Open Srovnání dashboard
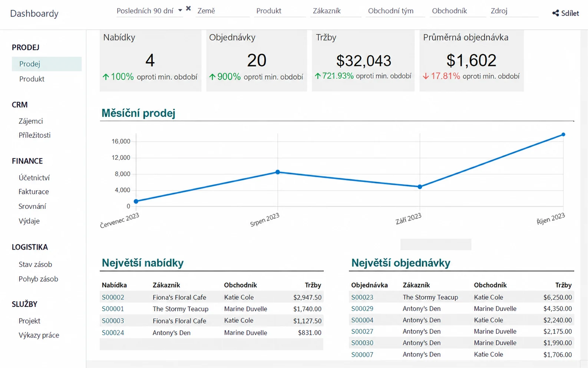This screenshot has height=368, width=588. coord(32,206)
